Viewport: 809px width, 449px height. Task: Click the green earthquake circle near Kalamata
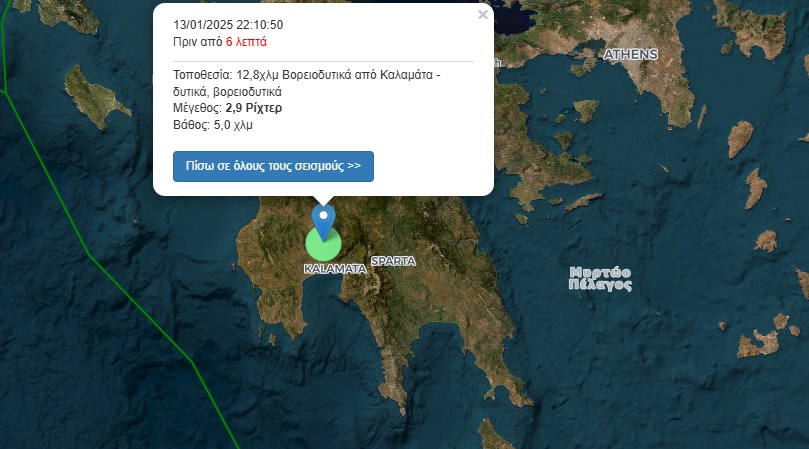tap(323, 244)
